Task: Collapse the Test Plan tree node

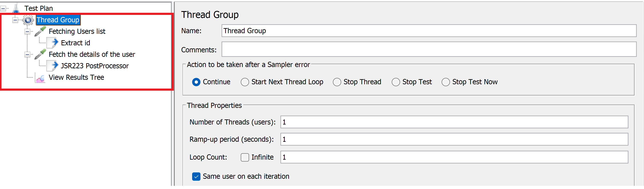Action: tap(3, 9)
